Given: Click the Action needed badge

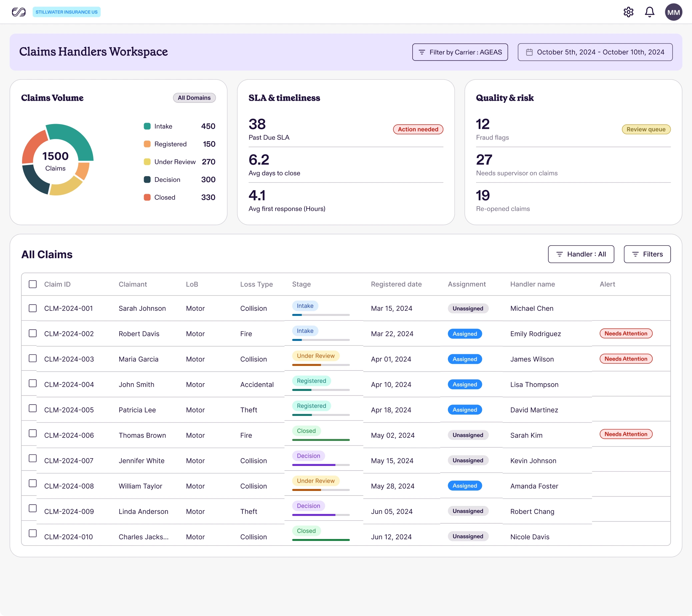Looking at the screenshot, I should click(x=418, y=129).
